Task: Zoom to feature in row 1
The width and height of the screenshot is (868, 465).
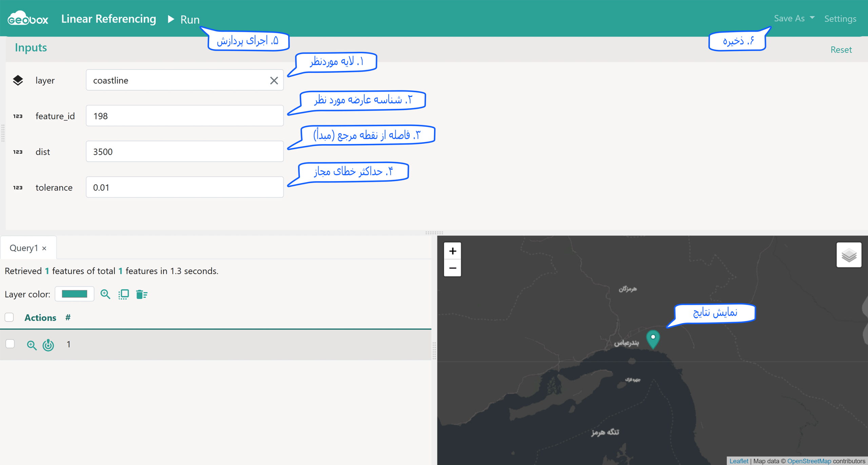Action: 32,345
